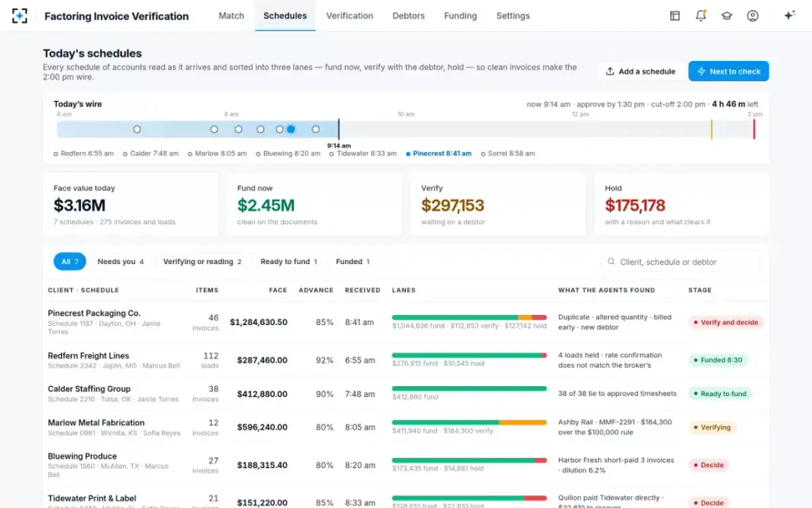Screen dimensions: 812x508
Task: Open the graduation cap learning icon
Action: click(x=727, y=16)
